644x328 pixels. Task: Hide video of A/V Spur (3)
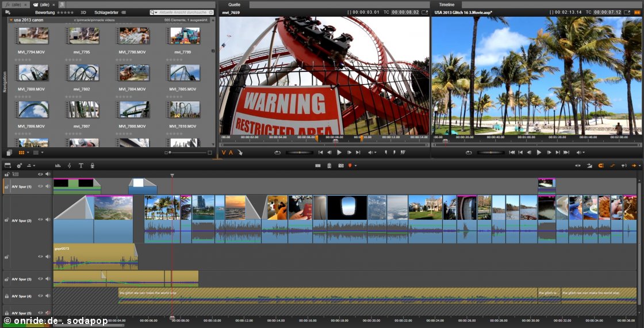point(40,279)
